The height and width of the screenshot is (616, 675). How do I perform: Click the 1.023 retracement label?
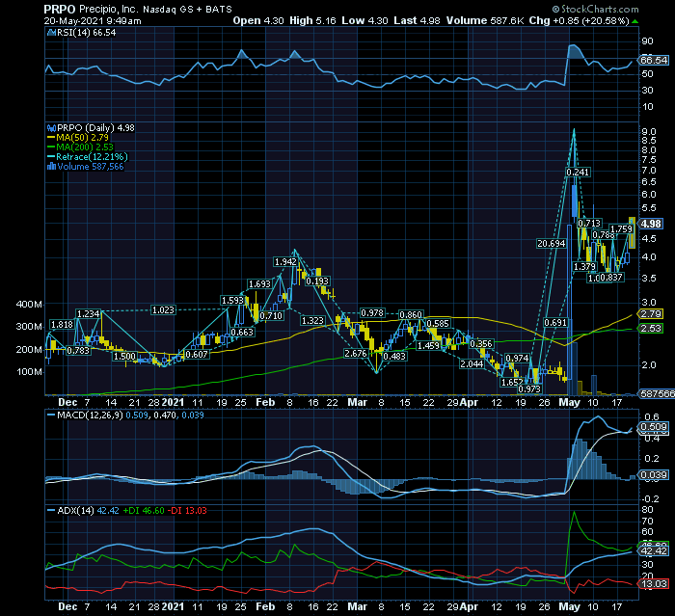163,310
